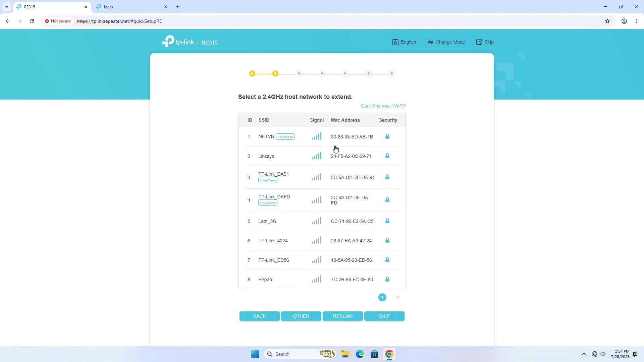Viewport: 644px width, 362px height.
Task: Click the second setup progress step dot
Action: tap(275, 73)
